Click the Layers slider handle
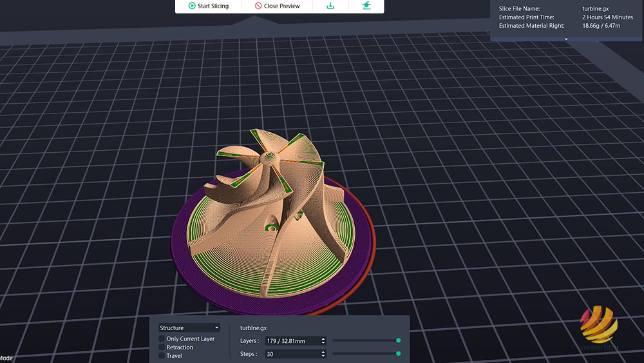 398,340
